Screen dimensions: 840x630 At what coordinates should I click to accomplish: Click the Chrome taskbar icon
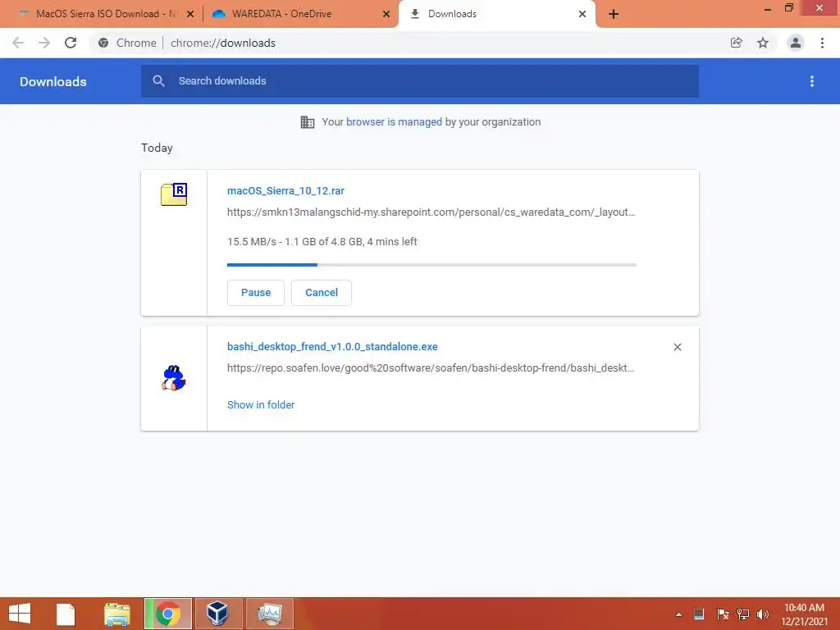pos(168,614)
